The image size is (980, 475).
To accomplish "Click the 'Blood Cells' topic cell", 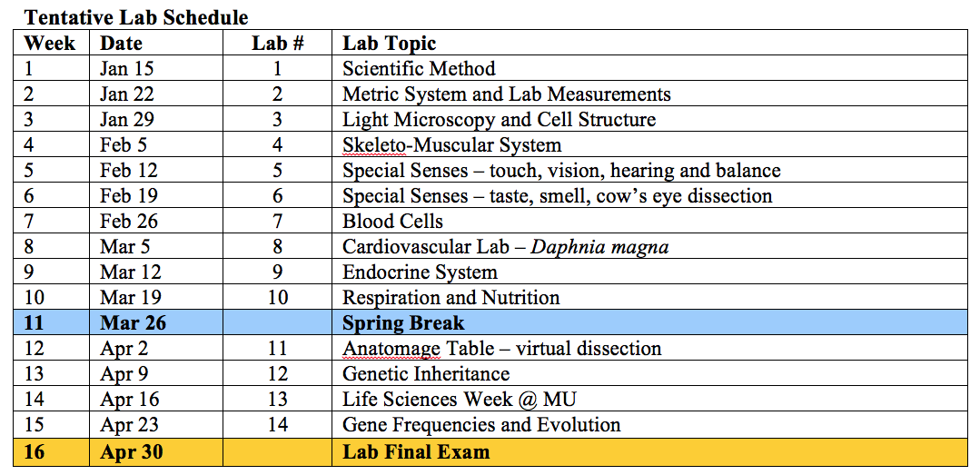I will (650, 222).
